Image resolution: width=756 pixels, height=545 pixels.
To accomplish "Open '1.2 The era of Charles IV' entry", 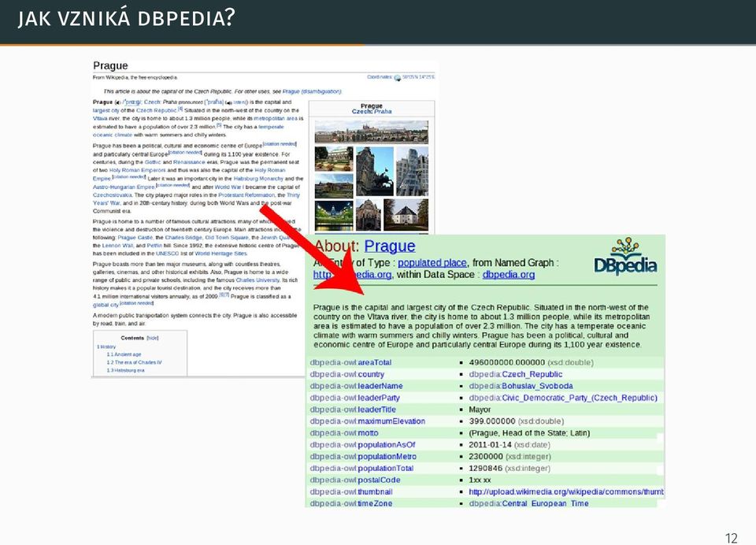I will coord(134,362).
